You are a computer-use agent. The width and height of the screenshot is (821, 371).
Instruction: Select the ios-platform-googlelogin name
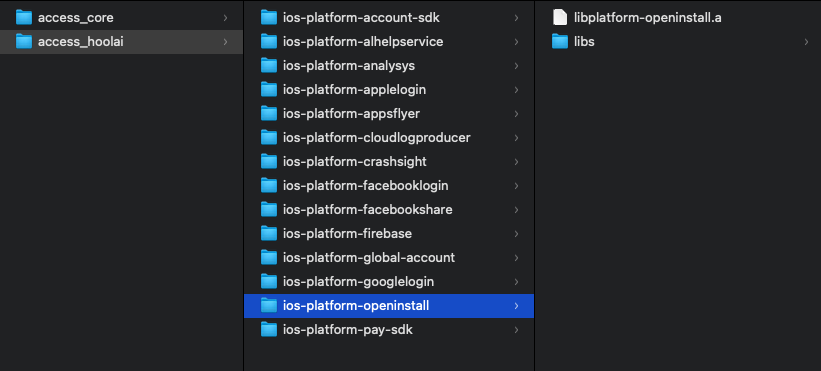click(x=358, y=282)
